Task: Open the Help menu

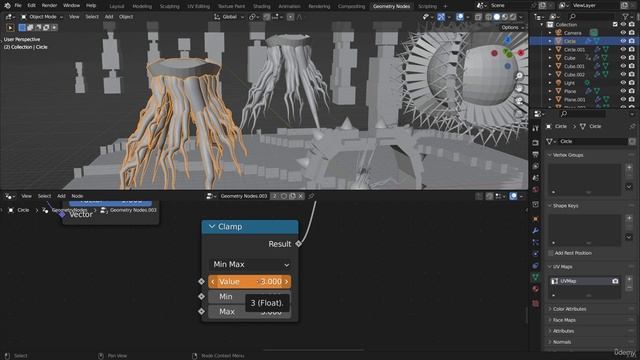Action: point(91,6)
